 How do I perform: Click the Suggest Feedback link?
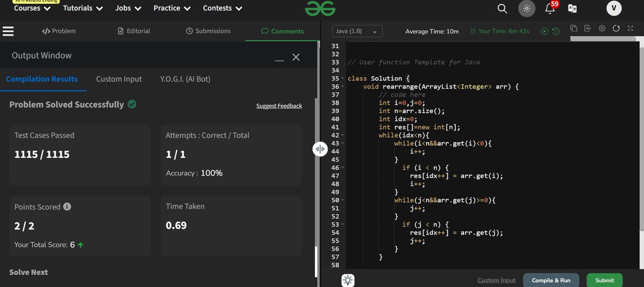tap(279, 106)
